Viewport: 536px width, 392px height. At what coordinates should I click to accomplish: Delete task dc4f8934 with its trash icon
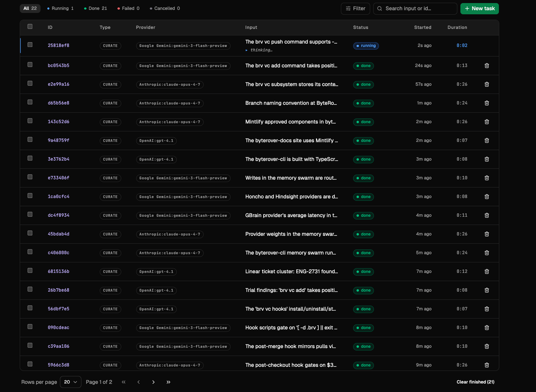[487, 215]
